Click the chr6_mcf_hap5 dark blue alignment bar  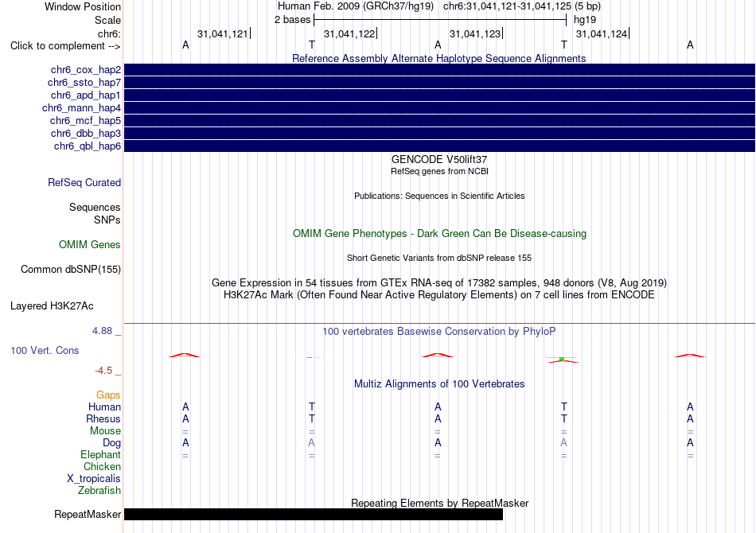[x=439, y=120]
